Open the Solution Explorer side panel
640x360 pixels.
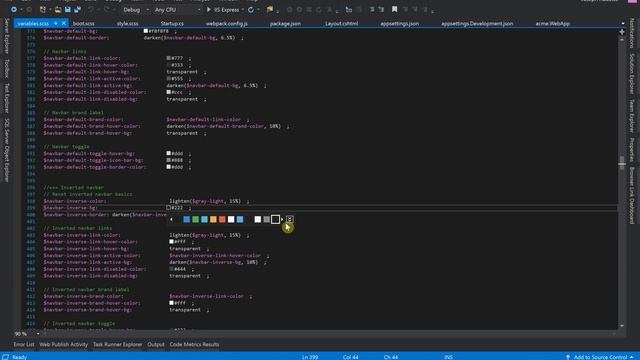pos(632,73)
